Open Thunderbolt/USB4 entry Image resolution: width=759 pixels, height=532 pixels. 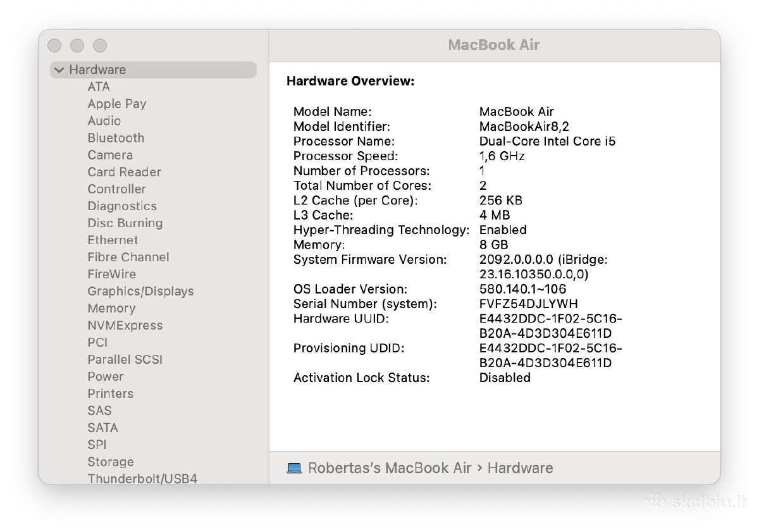[x=142, y=479]
